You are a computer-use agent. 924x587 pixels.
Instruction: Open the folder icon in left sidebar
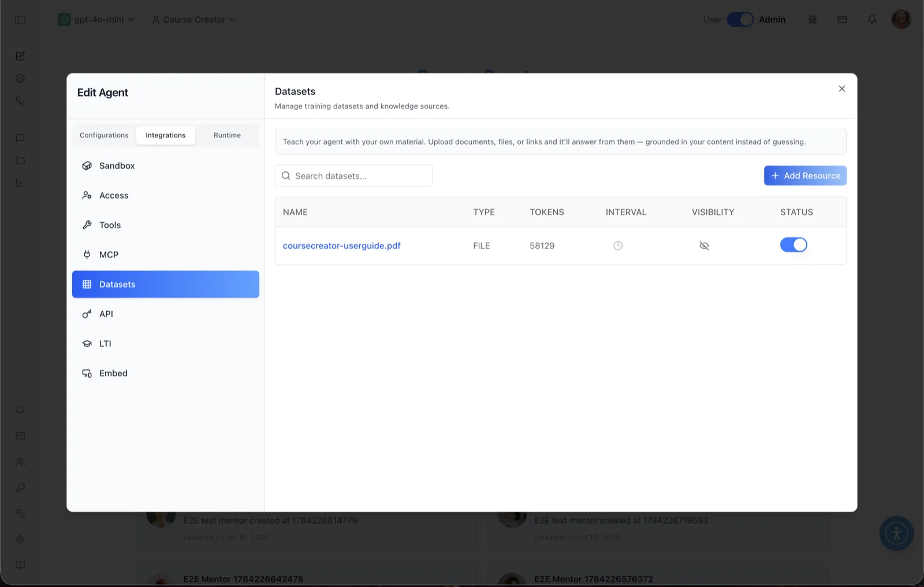20,160
